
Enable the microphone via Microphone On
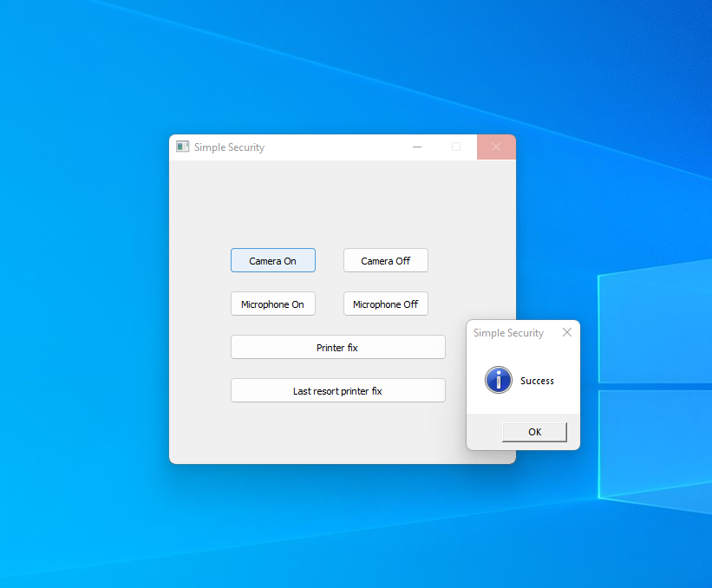(x=273, y=304)
